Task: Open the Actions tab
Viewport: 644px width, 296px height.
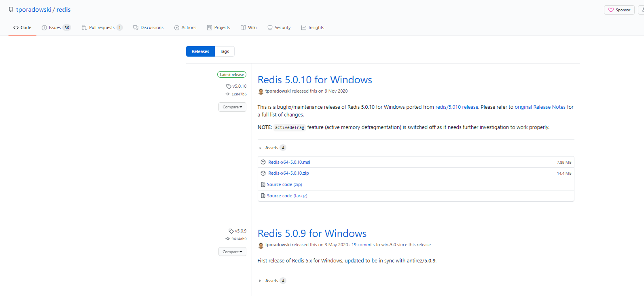Action: point(185,27)
